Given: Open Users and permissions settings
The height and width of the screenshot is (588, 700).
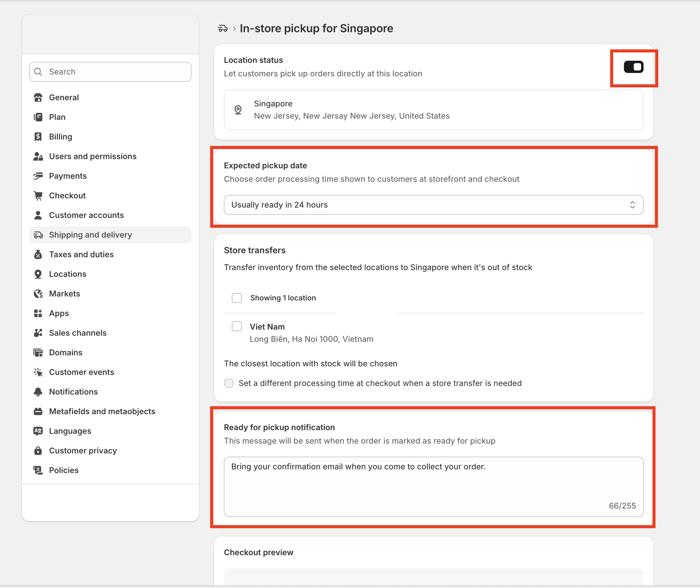Looking at the screenshot, I should (x=93, y=156).
